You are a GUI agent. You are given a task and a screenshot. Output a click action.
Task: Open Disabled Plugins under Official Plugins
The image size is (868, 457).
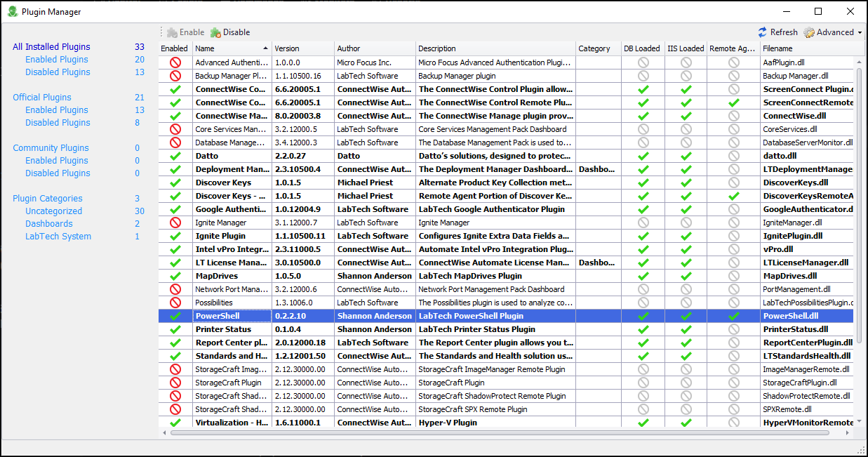pos(58,123)
